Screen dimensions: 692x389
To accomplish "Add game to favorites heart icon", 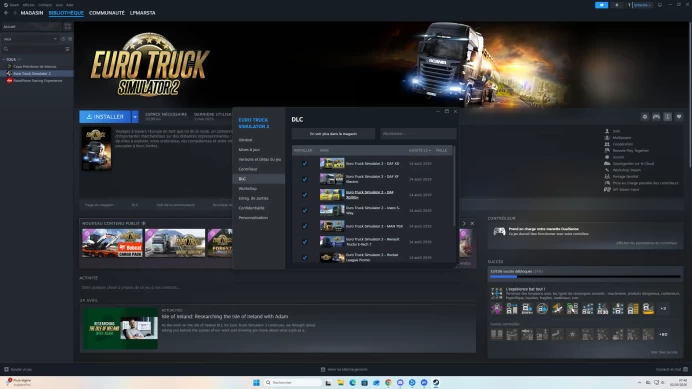I will click(679, 117).
